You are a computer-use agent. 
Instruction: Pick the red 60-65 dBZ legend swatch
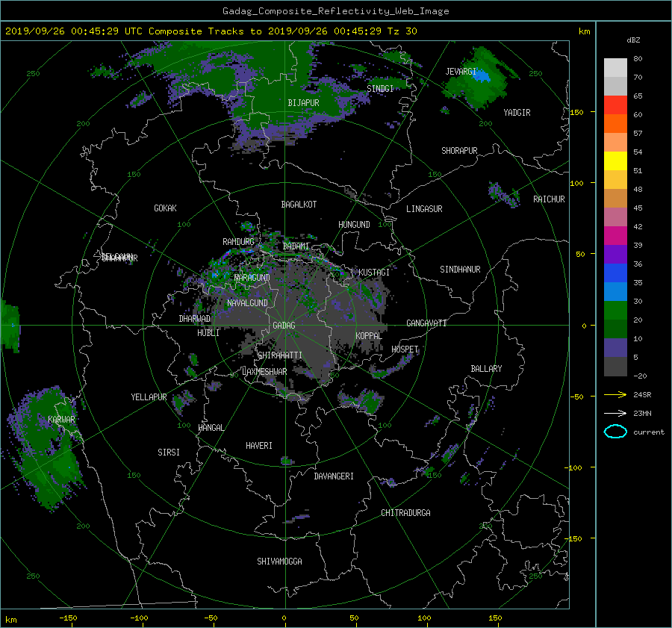click(x=615, y=105)
